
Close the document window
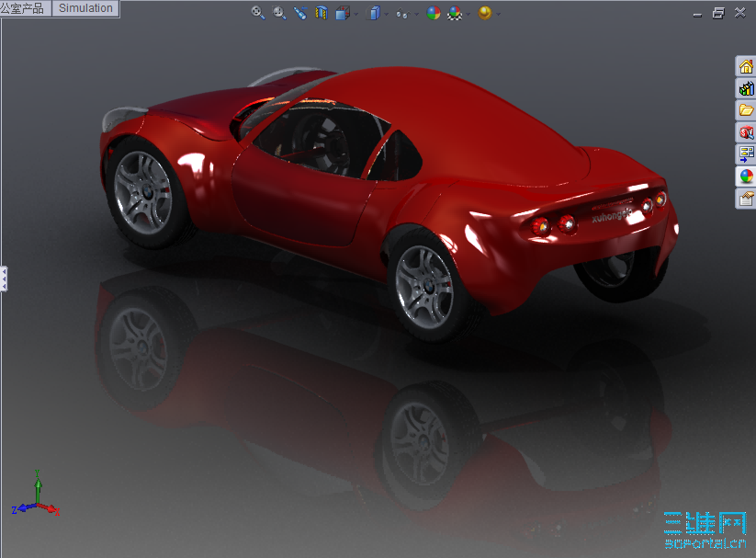tap(740, 13)
